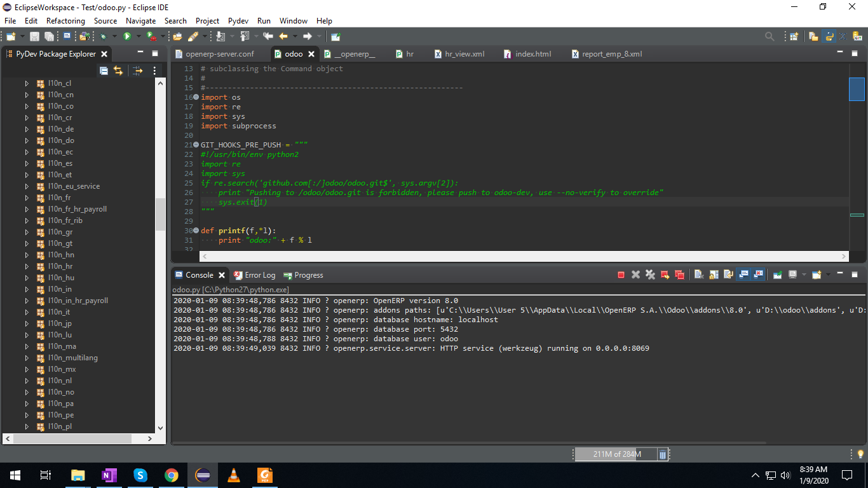The image size is (868, 488).
Task: Open the Display Selected Console dropdown
Action: (804, 275)
